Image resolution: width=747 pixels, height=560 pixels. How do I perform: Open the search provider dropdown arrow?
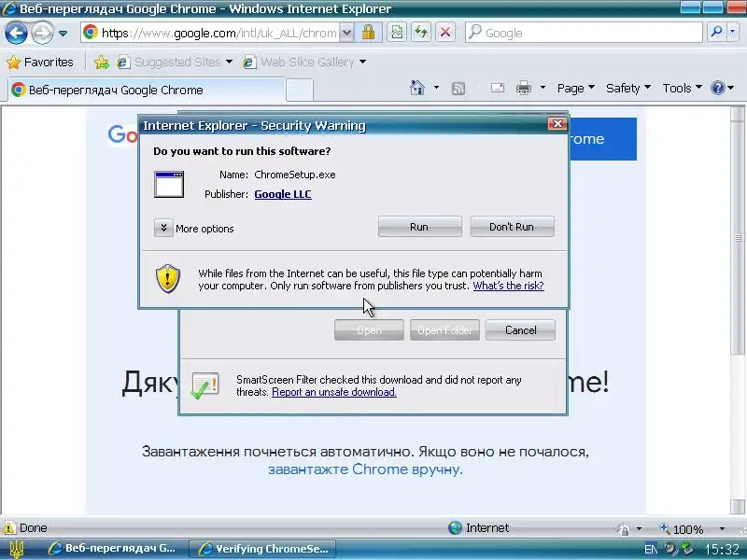click(733, 32)
